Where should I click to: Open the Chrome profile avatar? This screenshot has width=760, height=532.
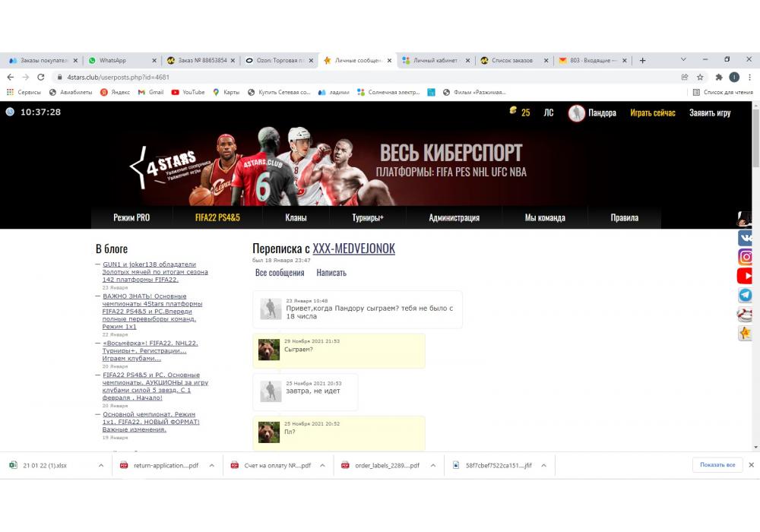coord(734,77)
